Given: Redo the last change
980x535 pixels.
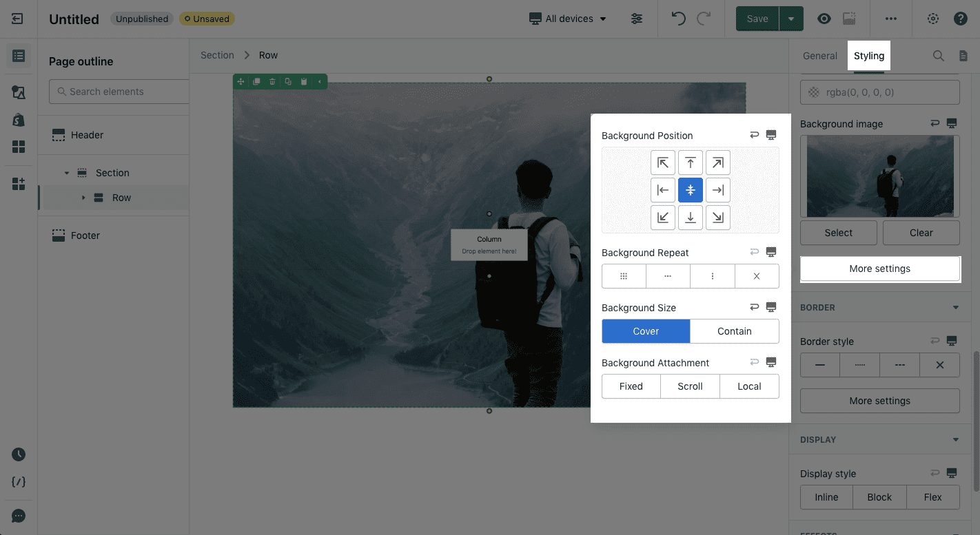Looking at the screenshot, I should click(x=704, y=19).
